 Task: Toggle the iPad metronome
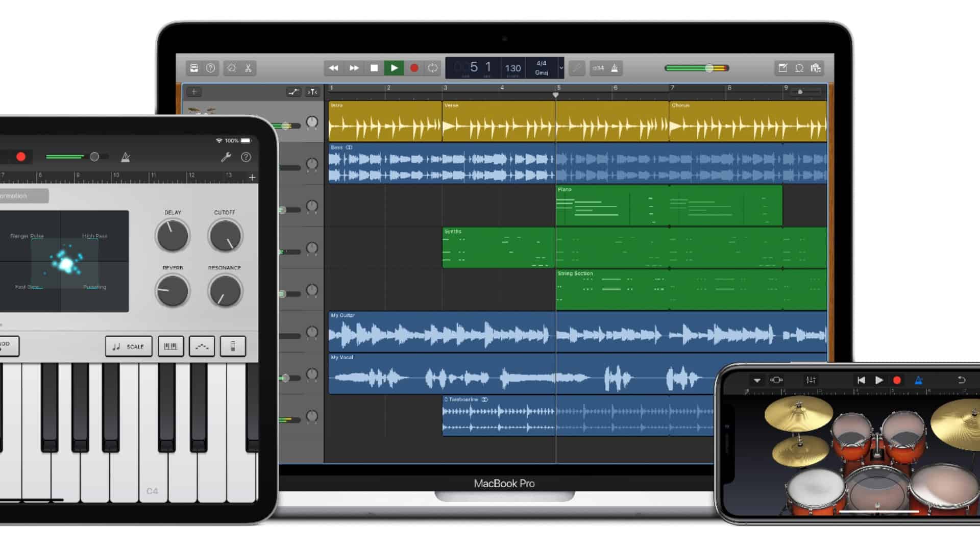(126, 157)
